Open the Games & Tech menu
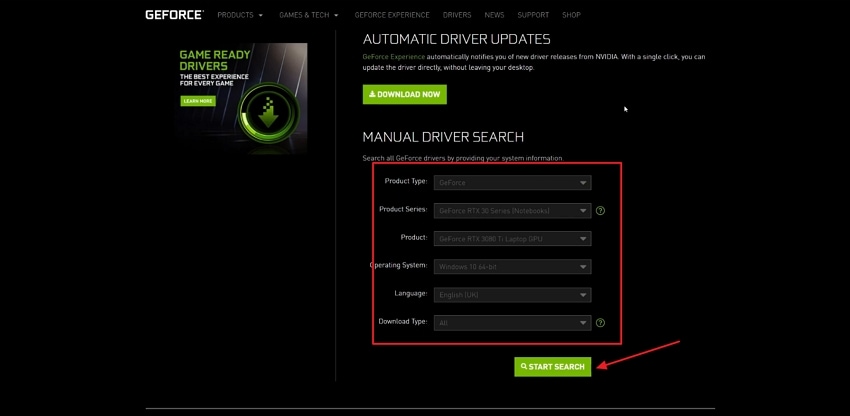The width and height of the screenshot is (850, 416). 309,15
